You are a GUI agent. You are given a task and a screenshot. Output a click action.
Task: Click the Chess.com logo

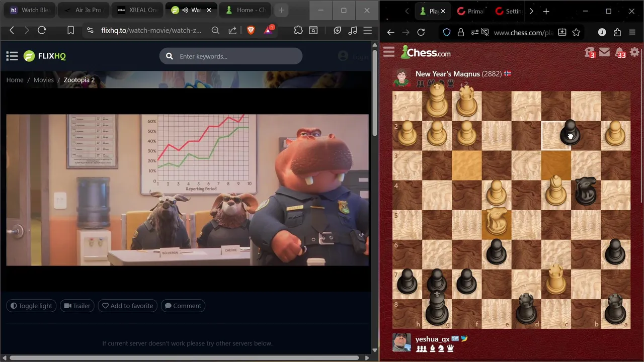(426, 52)
